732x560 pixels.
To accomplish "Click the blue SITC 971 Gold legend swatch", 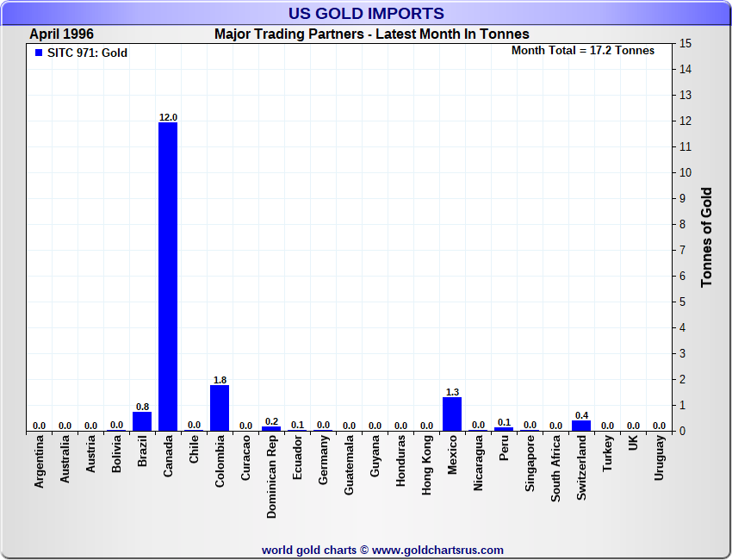I will click(x=38, y=53).
